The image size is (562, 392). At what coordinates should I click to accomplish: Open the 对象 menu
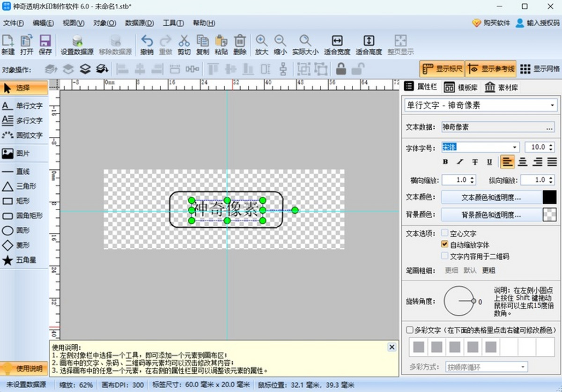(x=104, y=23)
